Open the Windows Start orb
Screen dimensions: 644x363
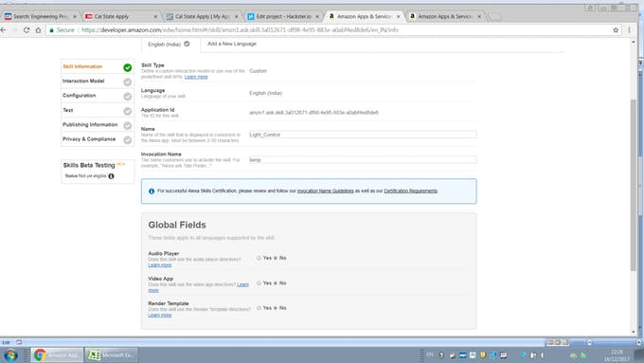pyautogui.click(x=9, y=354)
